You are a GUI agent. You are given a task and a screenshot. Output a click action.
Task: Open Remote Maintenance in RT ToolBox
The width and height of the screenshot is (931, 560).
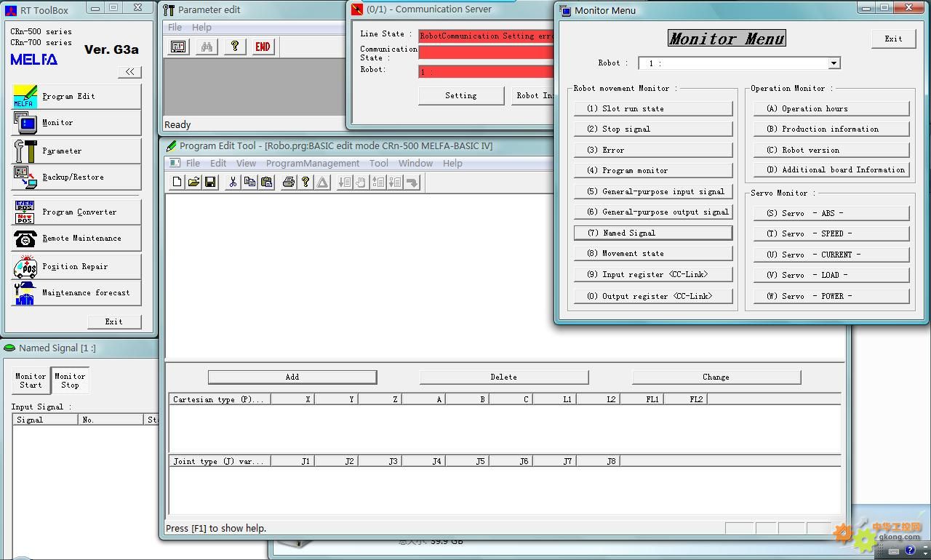click(x=76, y=238)
